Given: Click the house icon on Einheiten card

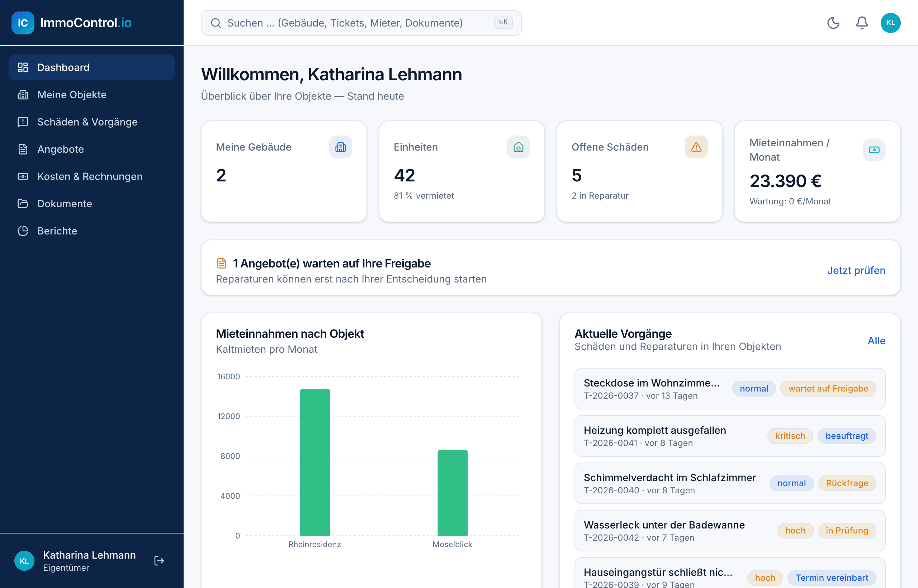Looking at the screenshot, I should point(518,147).
